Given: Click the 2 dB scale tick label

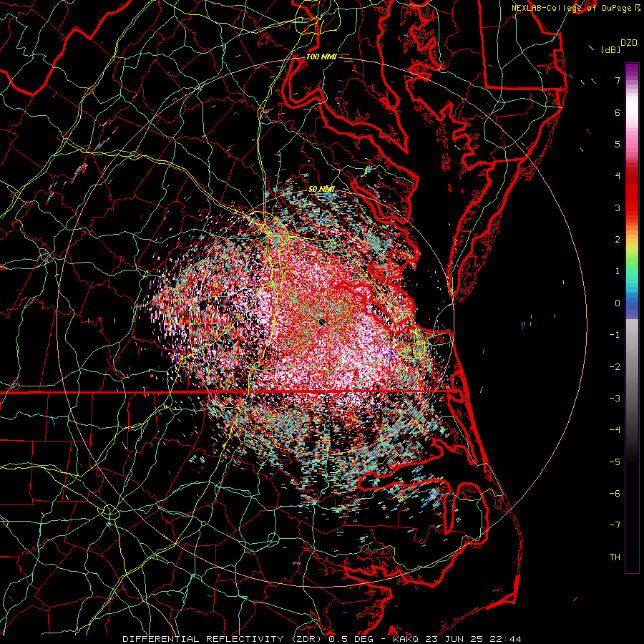Looking at the screenshot, I should click(618, 240).
